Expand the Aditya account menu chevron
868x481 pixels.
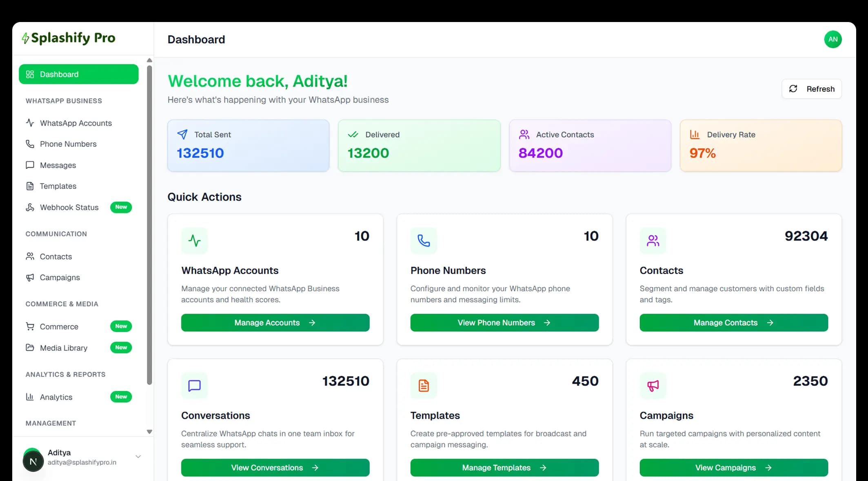point(138,457)
